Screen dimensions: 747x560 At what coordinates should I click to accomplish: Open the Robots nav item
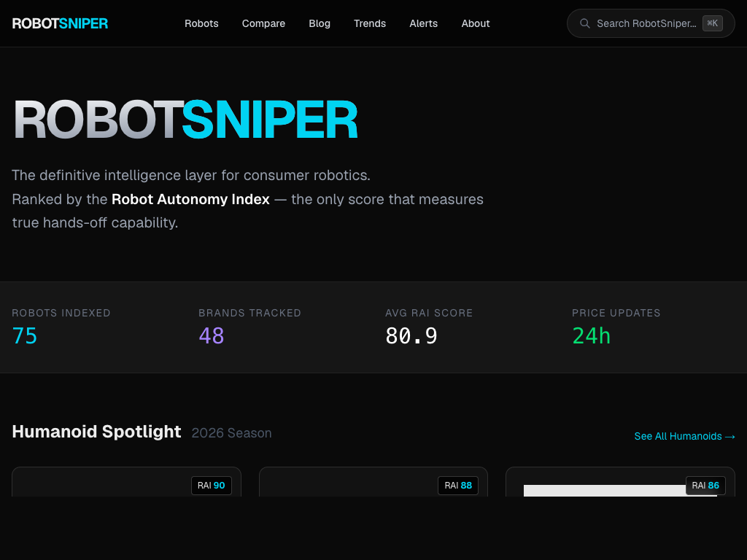coord(201,23)
